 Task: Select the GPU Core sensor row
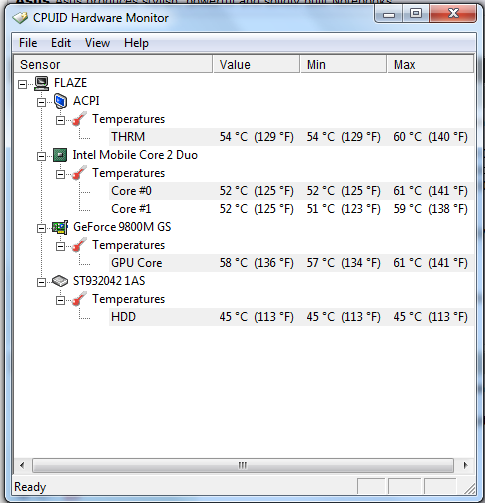click(x=291, y=263)
